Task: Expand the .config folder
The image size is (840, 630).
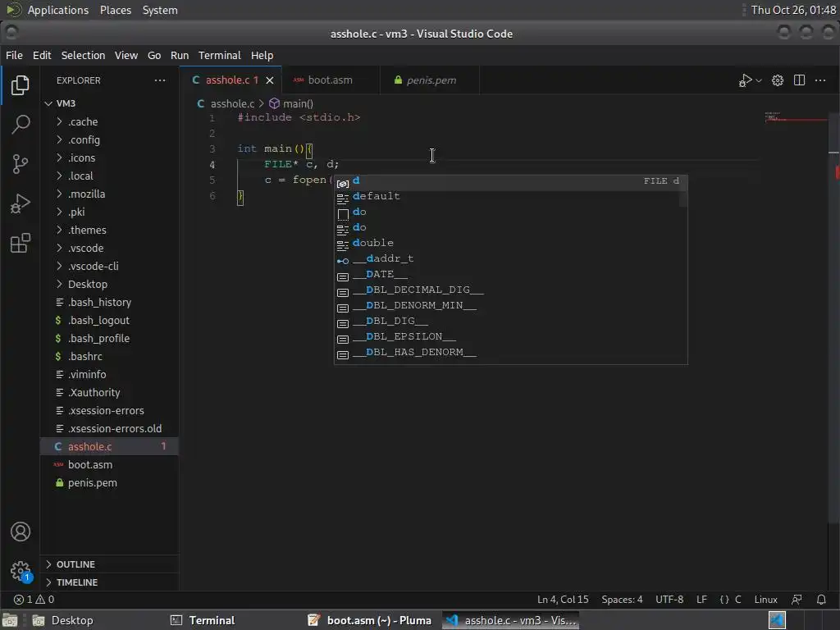Action: pyautogui.click(x=109, y=139)
